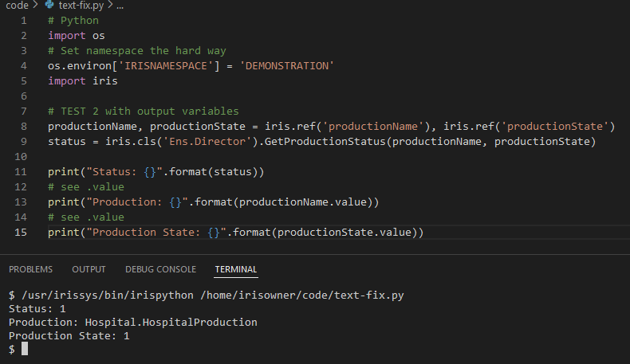Click the '# TEST 2 with output variables' comment
Image resolution: width=630 pixels, height=364 pixels.
pos(143,111)
